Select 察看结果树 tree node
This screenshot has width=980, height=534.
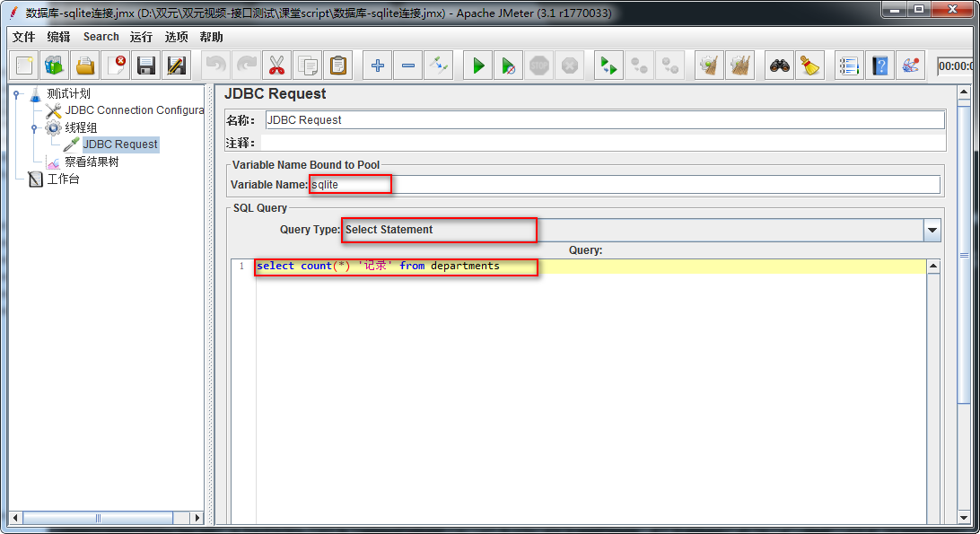tap(92, 162)
